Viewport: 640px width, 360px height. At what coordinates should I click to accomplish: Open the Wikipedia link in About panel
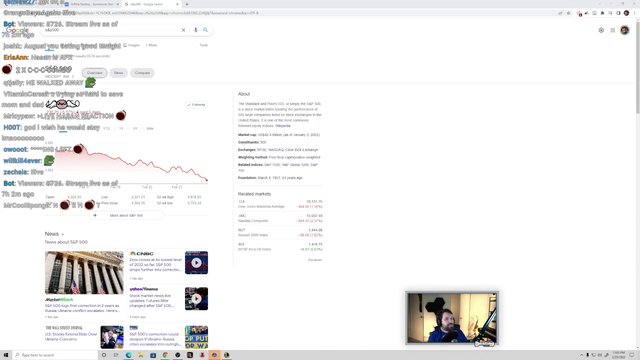[282, 126]
